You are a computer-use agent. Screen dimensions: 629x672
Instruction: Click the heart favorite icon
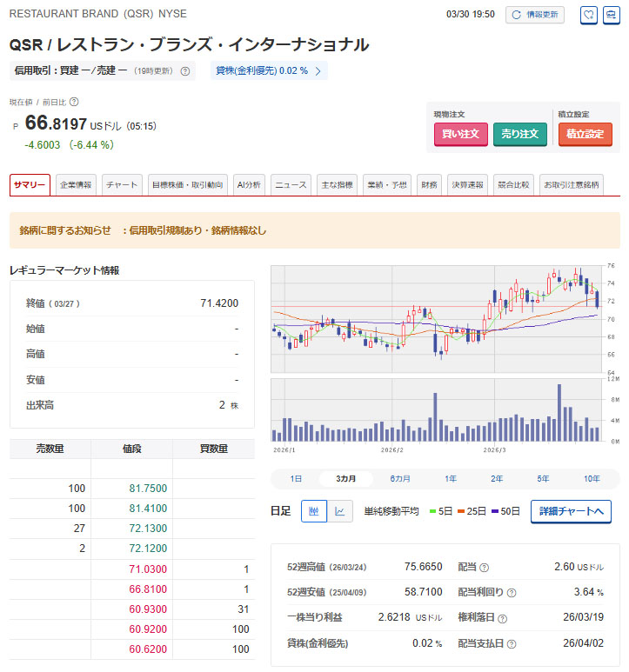(x=589, y=15)
